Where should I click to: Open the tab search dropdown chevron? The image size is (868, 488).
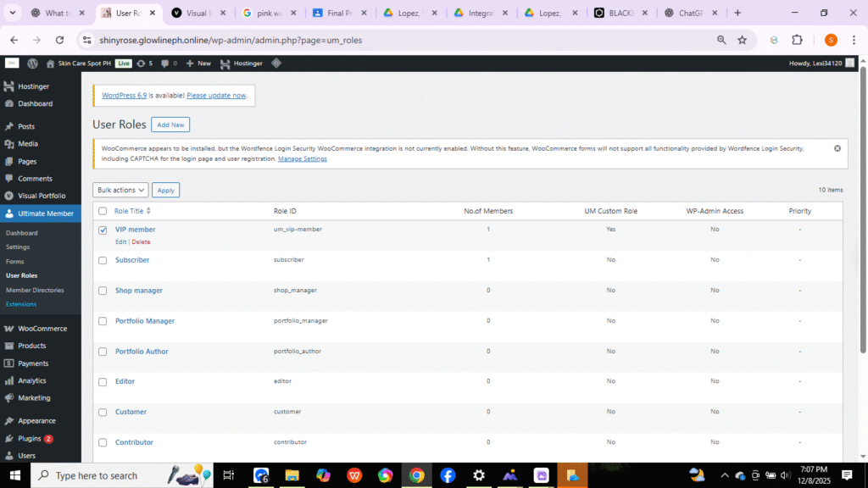(12, 13)
